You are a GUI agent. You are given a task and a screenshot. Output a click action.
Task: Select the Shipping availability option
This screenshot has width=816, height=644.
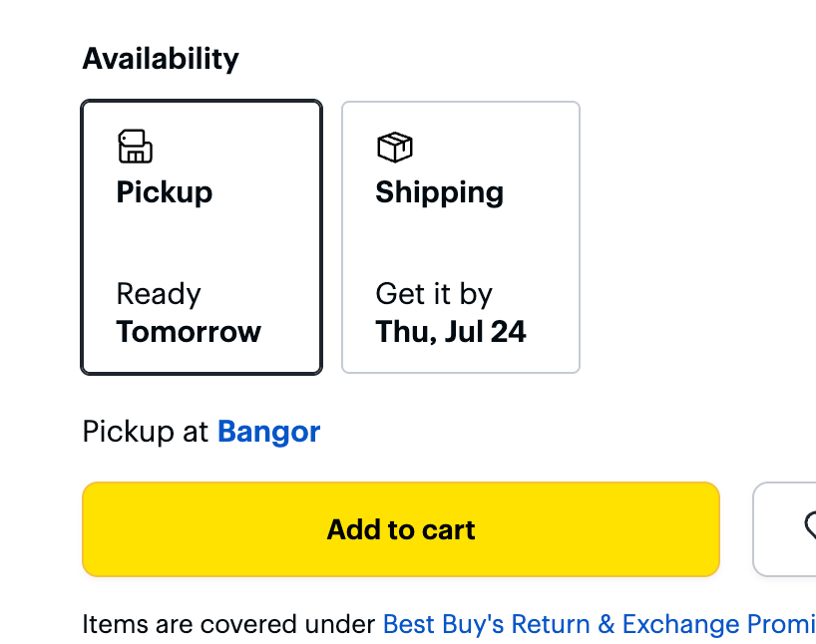click(x=460, y=236)
